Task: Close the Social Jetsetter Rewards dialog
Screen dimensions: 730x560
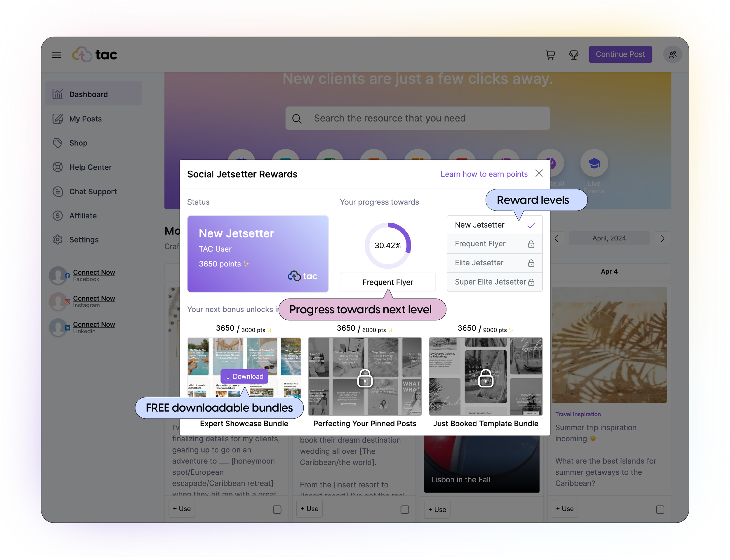Action: tap(539, 173)
